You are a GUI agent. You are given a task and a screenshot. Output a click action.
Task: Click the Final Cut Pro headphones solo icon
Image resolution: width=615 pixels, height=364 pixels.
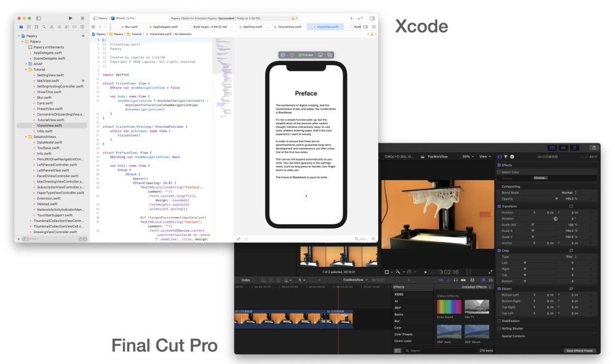coord(456,280)
